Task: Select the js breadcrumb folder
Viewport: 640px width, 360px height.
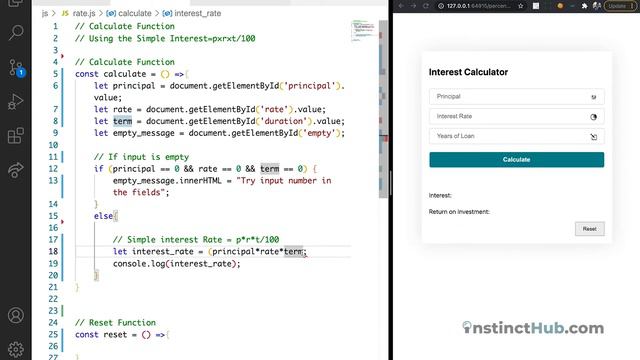Action: (44, 13)
